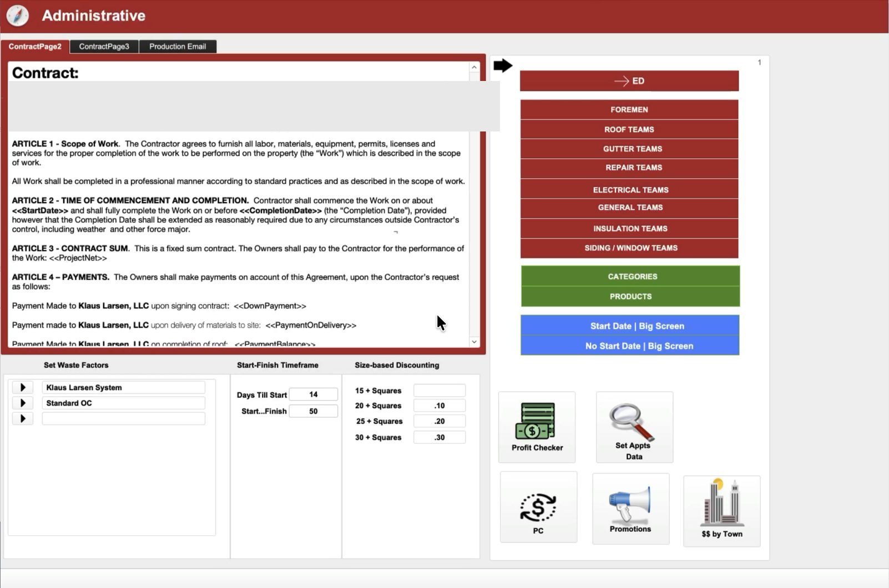Click the ED navigation button
The image size is (889, 588).
click(629, 81)
